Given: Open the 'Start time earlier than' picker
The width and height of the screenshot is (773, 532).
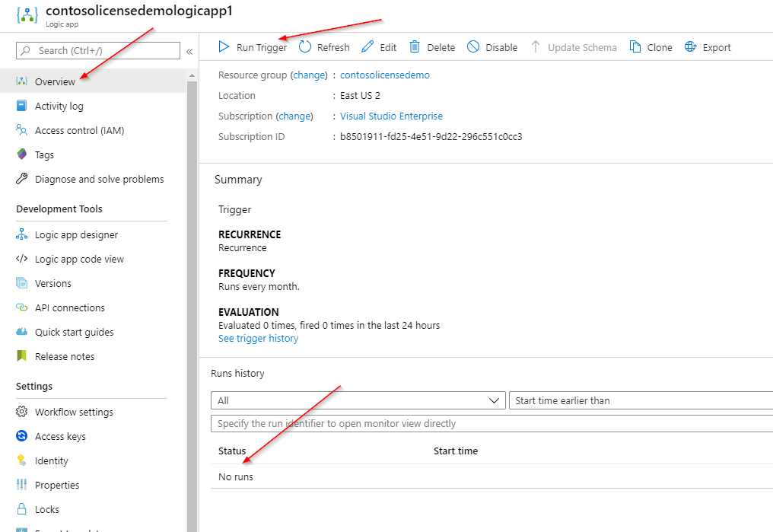Looking at the screenshot, I should point(641,400).
